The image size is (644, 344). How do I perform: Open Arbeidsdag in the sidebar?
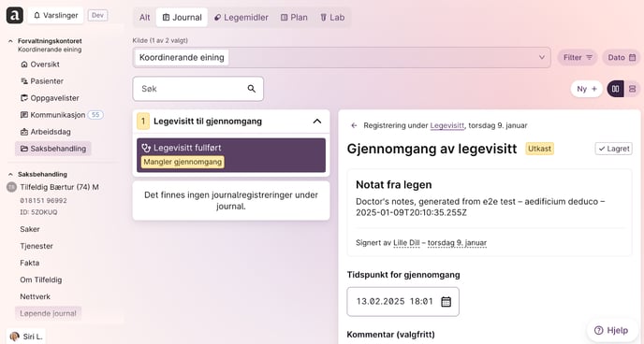(46, 132)
